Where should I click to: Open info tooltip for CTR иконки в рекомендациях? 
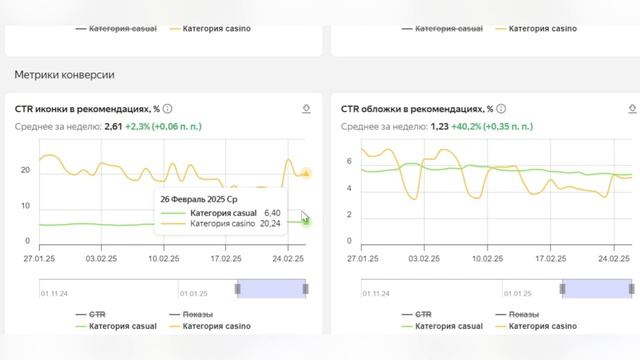[167, 109]
